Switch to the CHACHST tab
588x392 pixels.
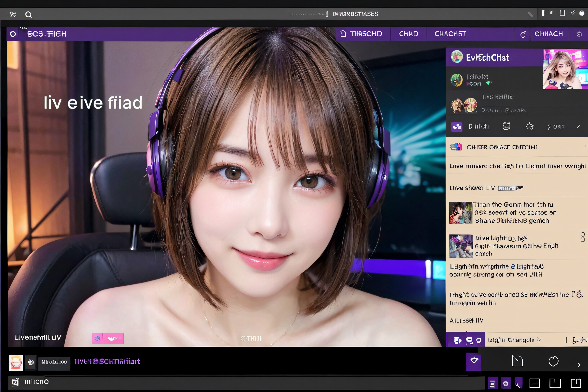[x=450, y=34]
